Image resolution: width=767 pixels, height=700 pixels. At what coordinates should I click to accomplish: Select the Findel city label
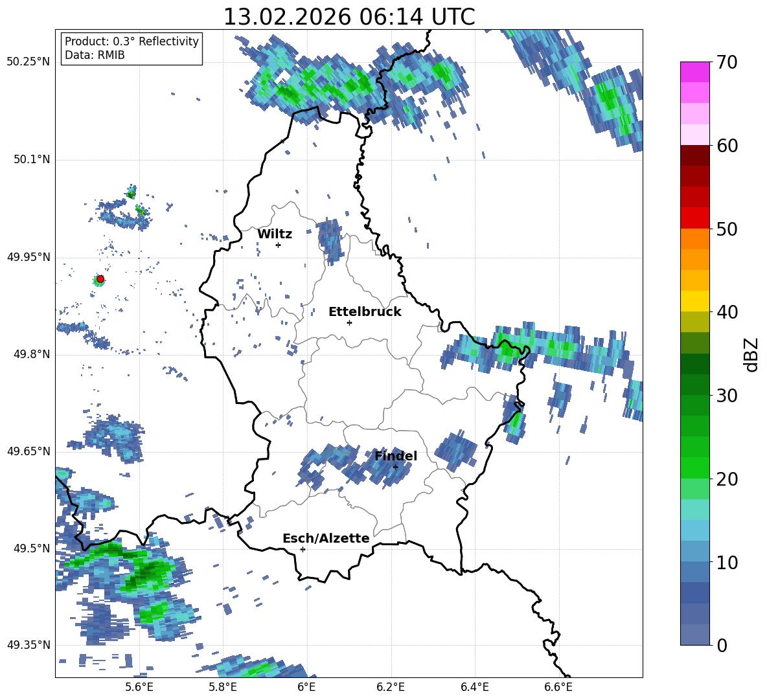pyautogui.click(x=396, y=456)
